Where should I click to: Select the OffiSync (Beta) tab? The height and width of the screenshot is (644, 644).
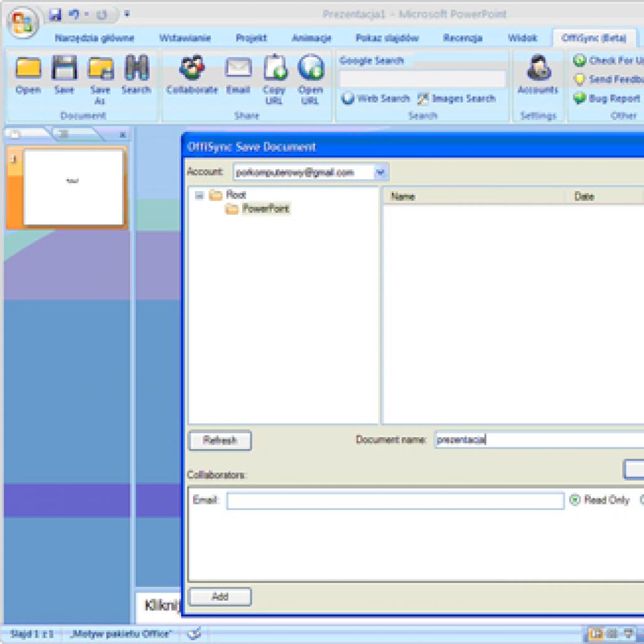(x=594, y=38)
